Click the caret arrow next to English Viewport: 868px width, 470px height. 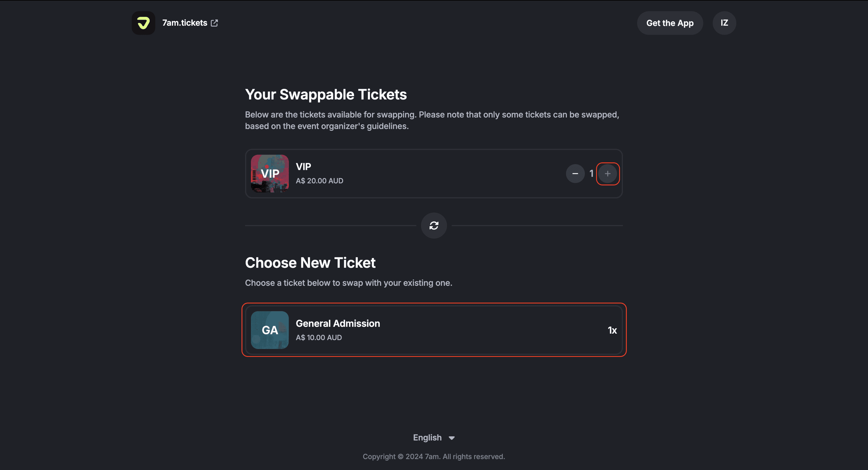tap(452, 438)
